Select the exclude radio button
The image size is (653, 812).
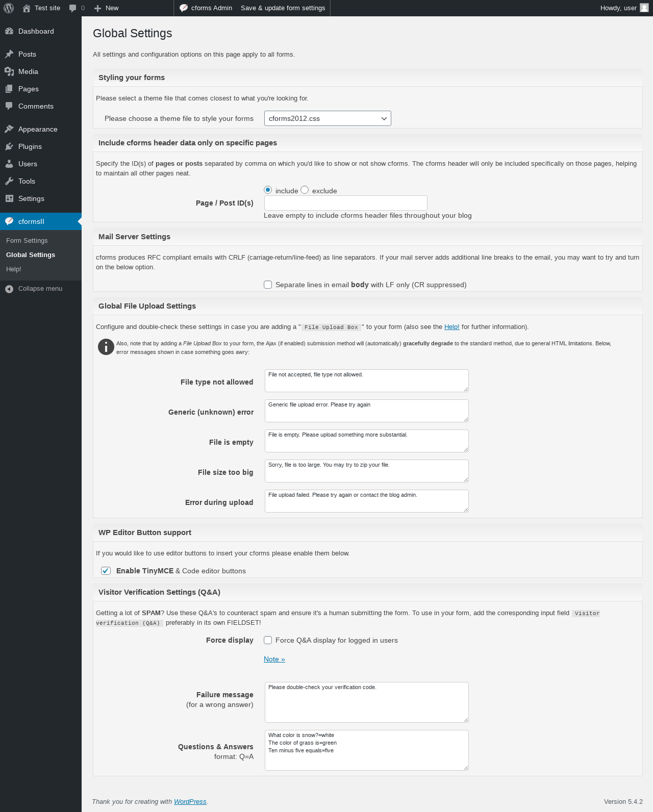(x=305, y=190)
